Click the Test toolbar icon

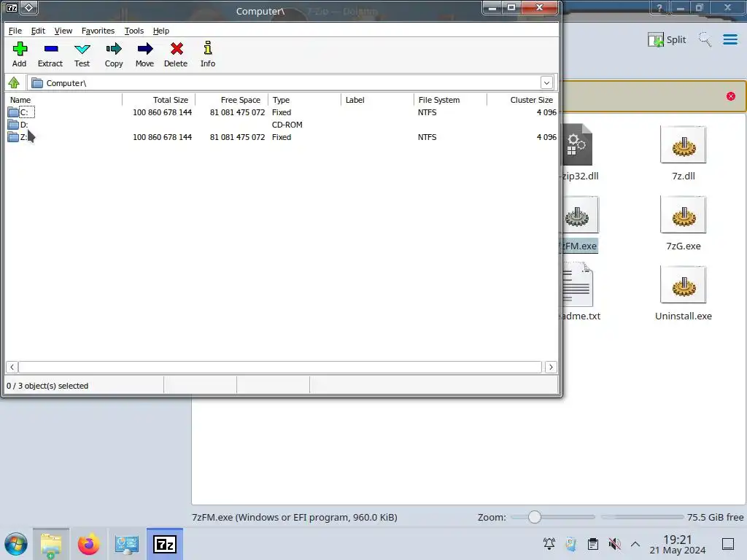click(82, 49)
